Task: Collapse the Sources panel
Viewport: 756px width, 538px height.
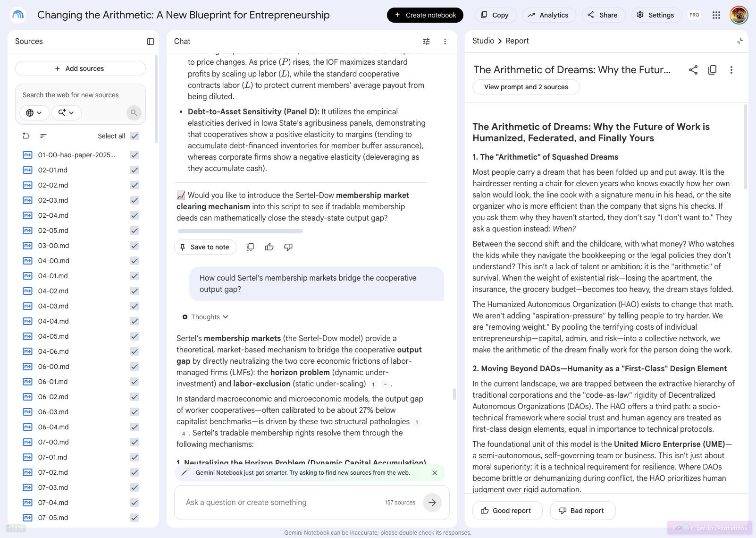Action: pos(151,42)
